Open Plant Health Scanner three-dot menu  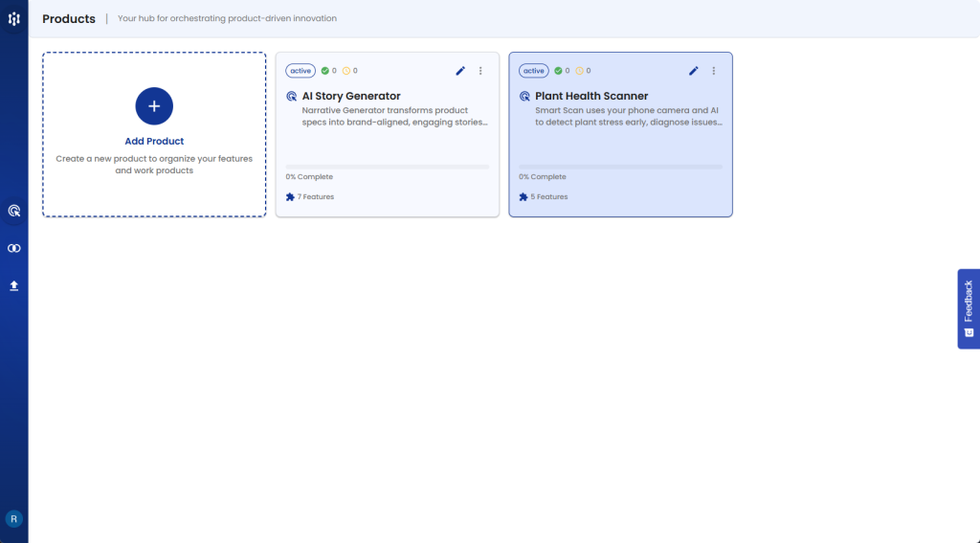[714, 71]
